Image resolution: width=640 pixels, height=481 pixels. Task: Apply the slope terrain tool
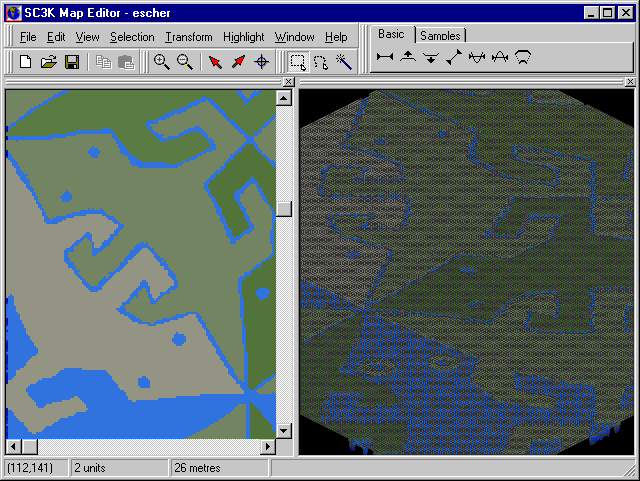[x=454, y=57]
